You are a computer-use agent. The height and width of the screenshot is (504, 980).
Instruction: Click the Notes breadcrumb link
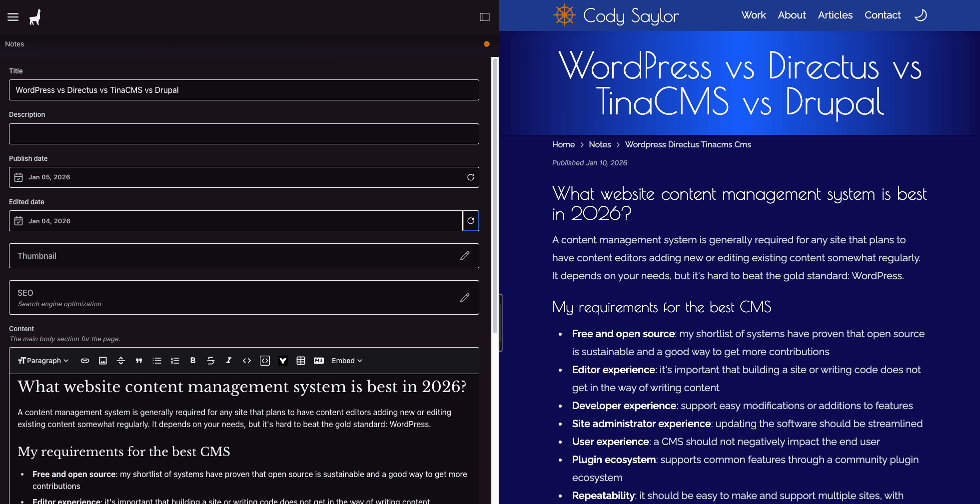[x=600, y=144]
